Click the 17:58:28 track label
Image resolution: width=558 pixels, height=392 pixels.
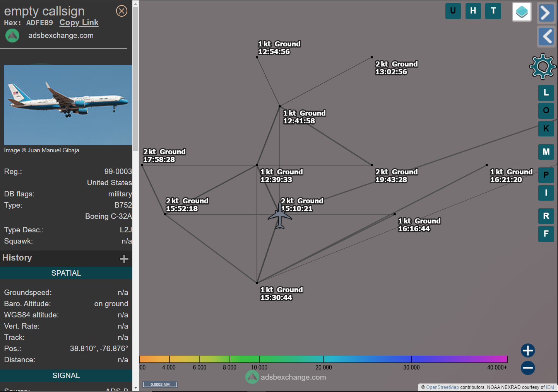pos(164,156)
